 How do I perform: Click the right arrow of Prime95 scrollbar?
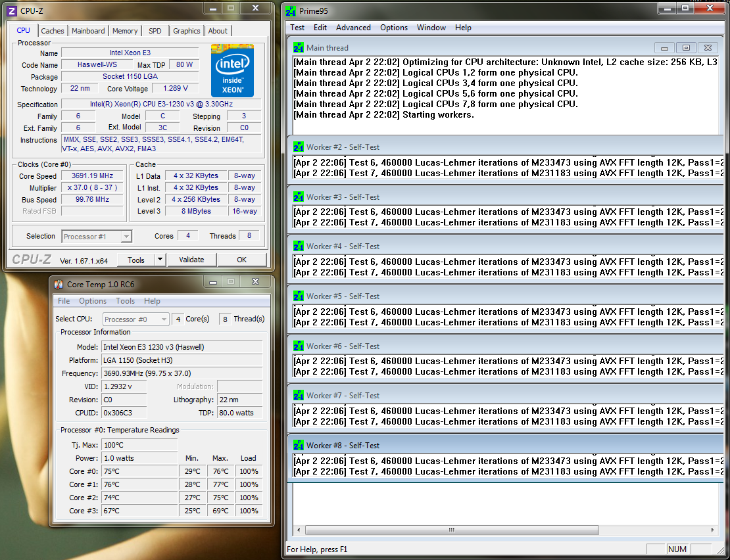click(x=713, y=530)
